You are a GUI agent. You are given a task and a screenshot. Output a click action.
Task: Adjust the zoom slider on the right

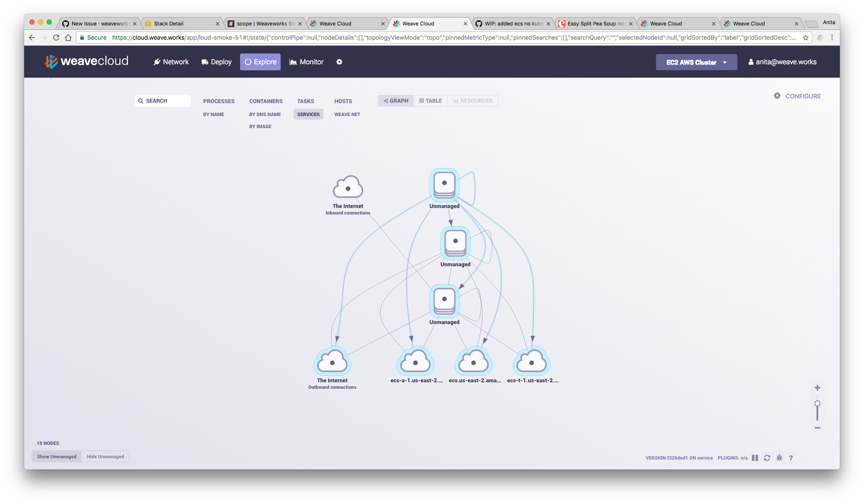817,403
